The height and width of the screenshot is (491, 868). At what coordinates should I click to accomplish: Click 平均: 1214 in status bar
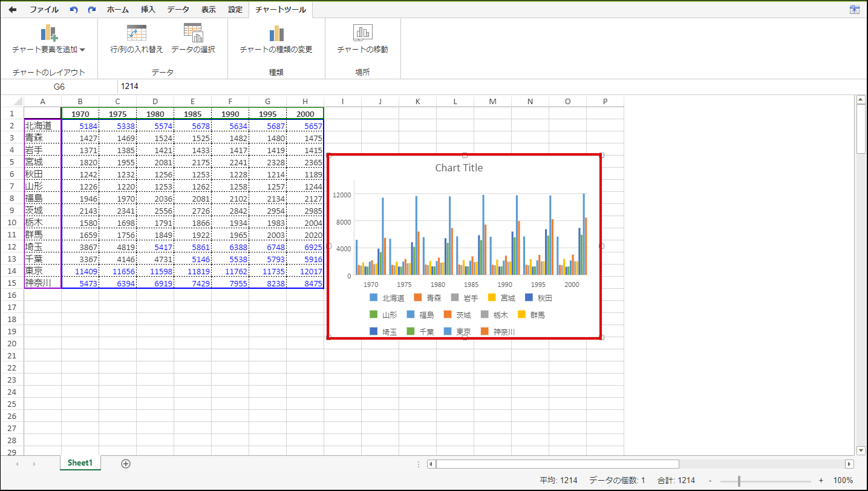(558, 481)
